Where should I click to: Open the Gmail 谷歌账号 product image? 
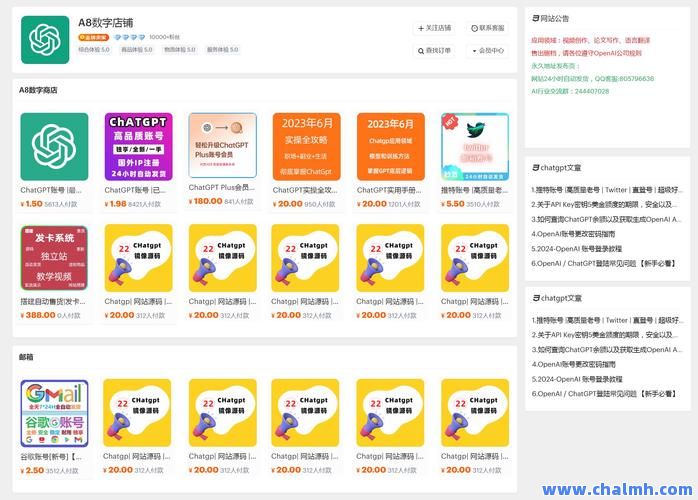pyautogui.click(x=54, y=413)
